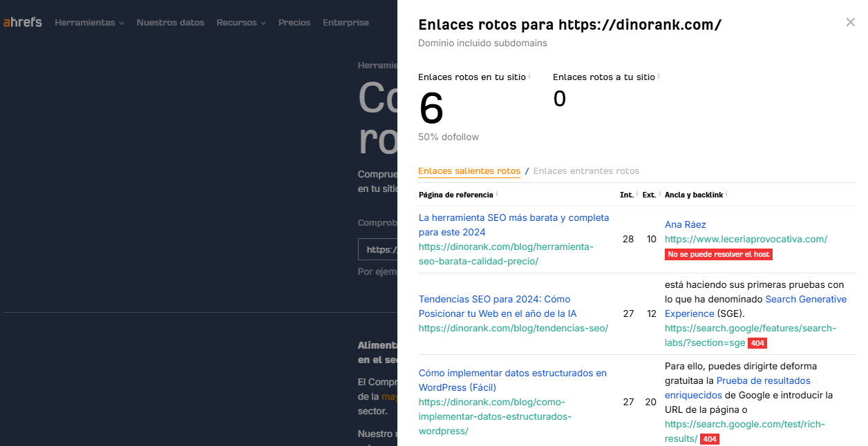Screen dimensions: 868x446
Task: Open the Prueba de resultados enriquecidos link
Action: pos(737,388)
